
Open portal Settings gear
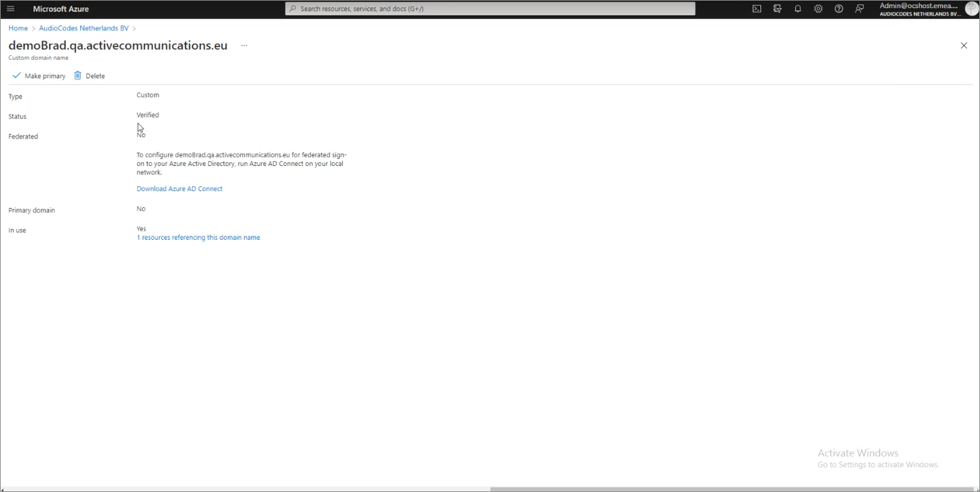tap(818, 9)
